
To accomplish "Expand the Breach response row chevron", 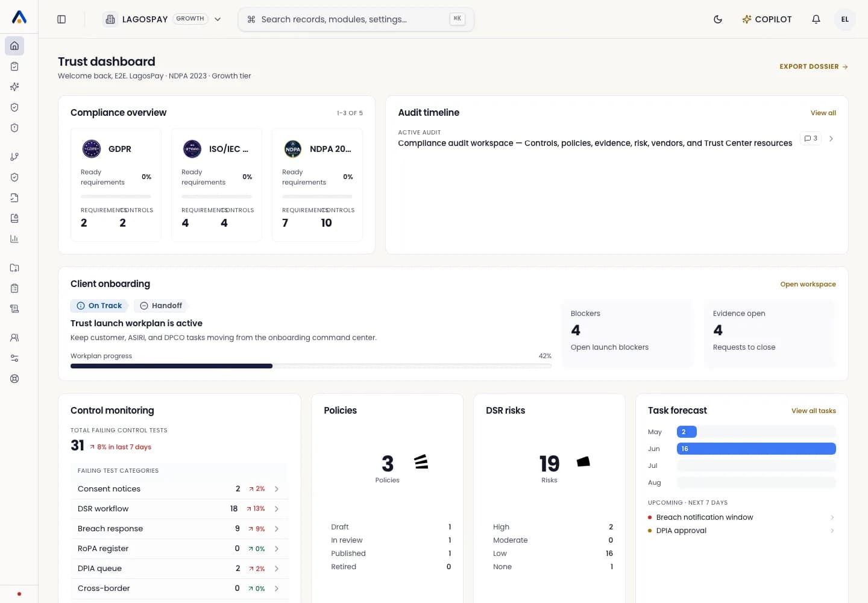I will [x=277, y=529].
